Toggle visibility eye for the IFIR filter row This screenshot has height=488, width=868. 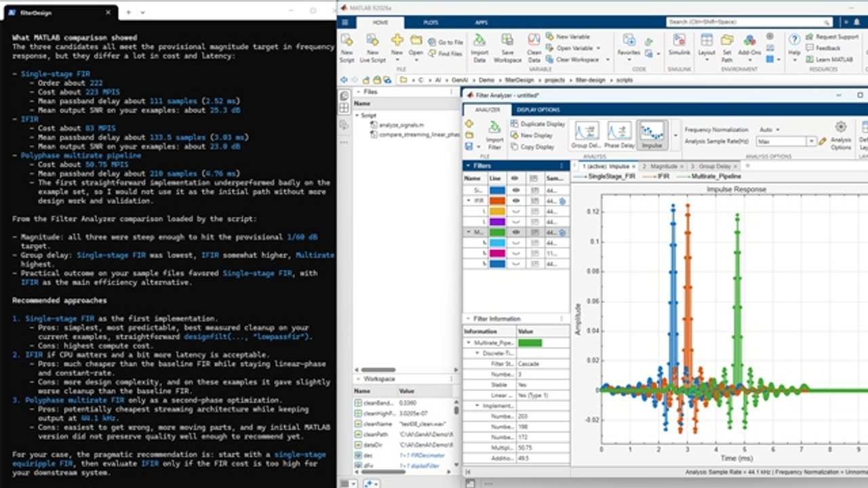tap(515, 201)
